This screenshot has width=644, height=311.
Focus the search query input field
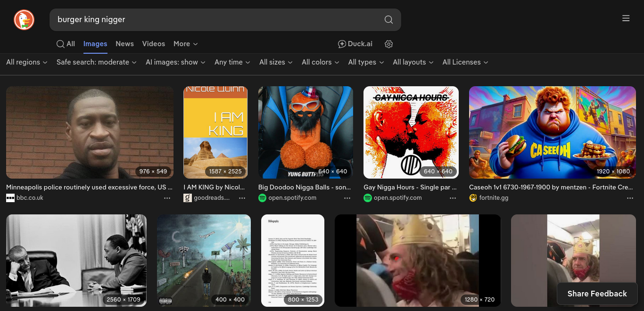[x=217, y=20]
